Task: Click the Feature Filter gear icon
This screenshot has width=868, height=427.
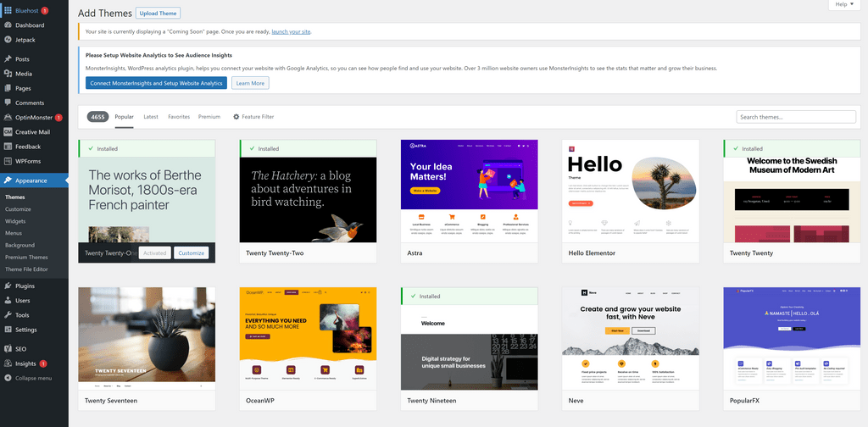Action: coord(236,117)
